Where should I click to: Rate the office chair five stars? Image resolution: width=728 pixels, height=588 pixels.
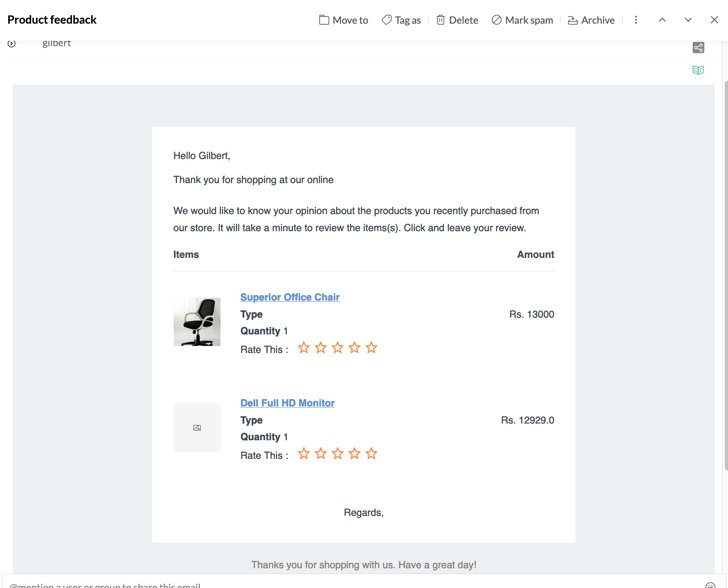371,348
